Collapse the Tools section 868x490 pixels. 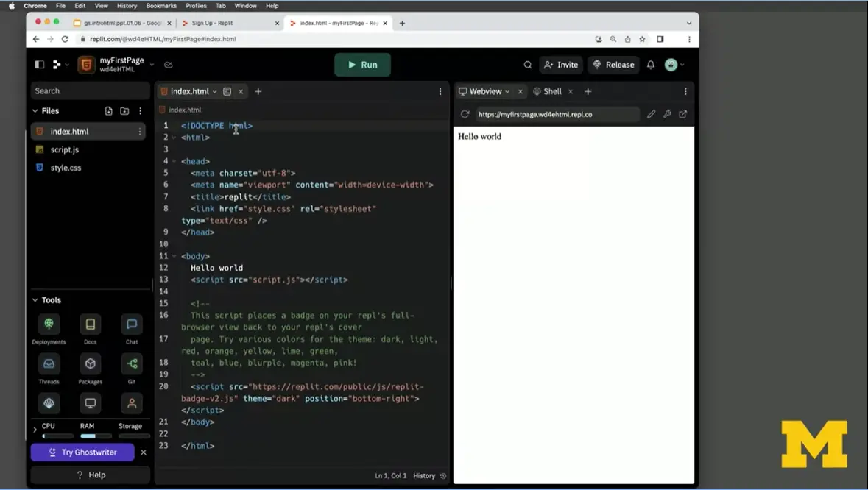(34, 299)
